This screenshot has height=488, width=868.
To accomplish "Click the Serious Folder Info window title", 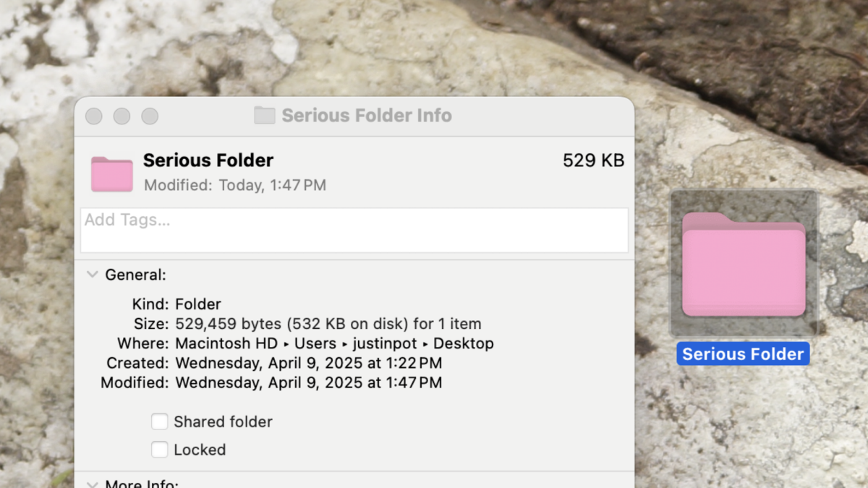I will click(367, 116).
